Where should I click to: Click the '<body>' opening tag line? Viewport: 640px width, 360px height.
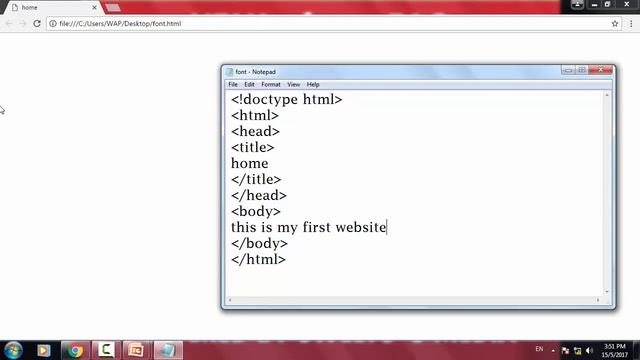coord(256,211)
